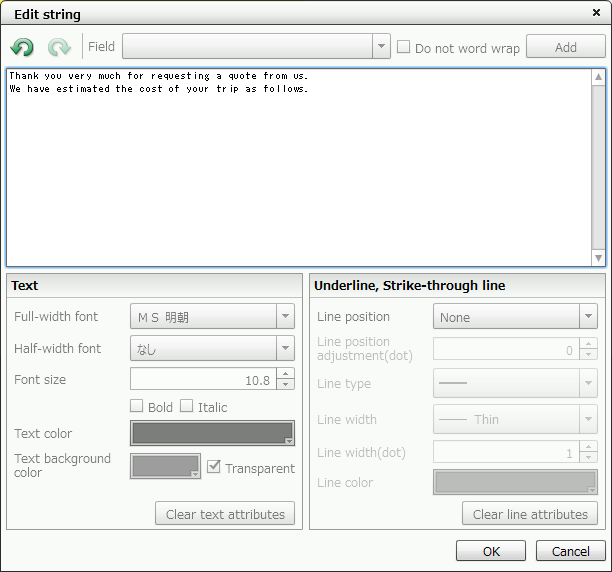Expand the Full-width font dropdown
Image resolution: width=612 pixels, height=572 pixels.
(286, 317)
